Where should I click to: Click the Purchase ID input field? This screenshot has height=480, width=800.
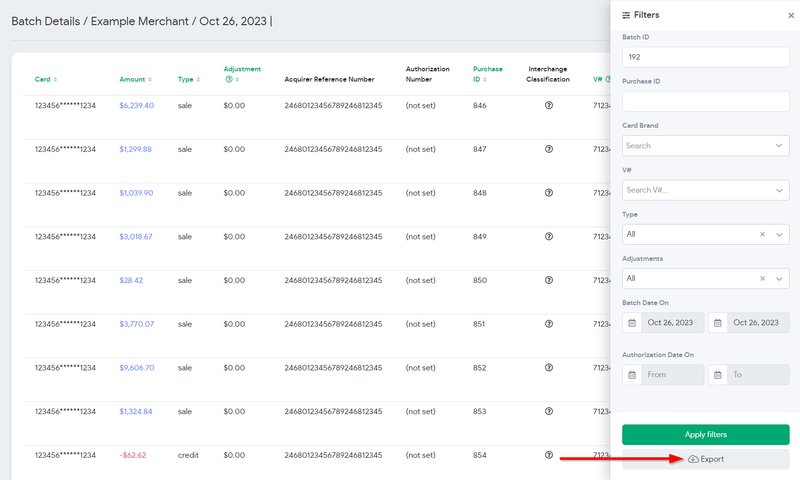(x=706, y=102)
